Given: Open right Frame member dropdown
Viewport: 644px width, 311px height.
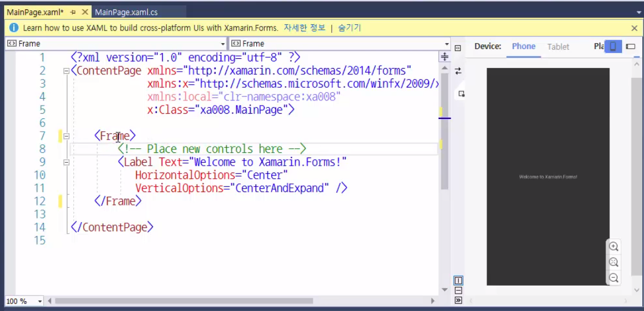Looking at the screenshot, I should click(x=447, y=43).
